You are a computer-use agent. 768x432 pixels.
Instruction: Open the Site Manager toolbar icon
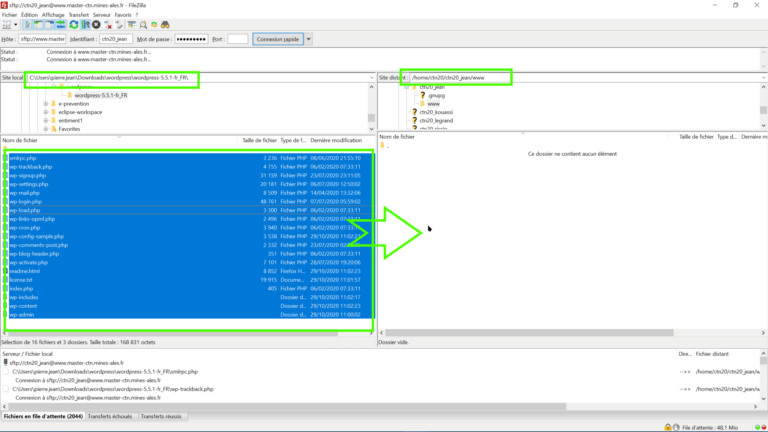coord(7,25)
